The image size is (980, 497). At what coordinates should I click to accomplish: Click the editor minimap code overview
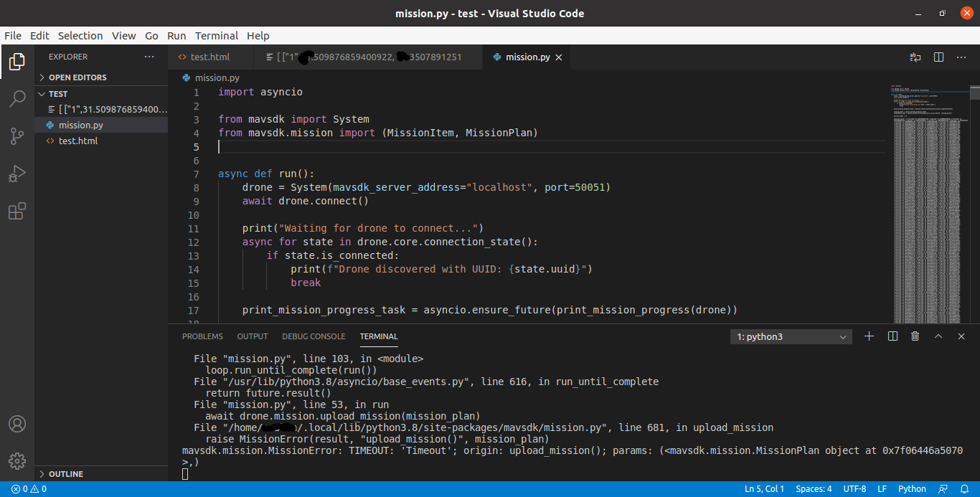pyautogui.click(x=930, y=204)
